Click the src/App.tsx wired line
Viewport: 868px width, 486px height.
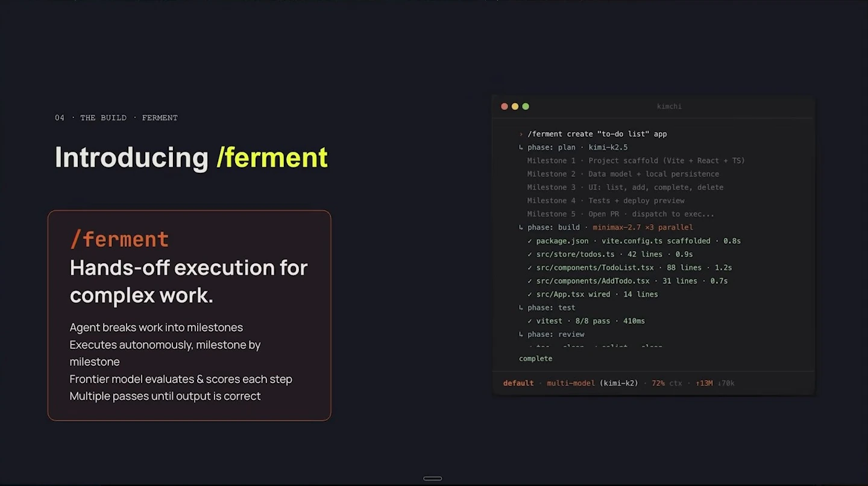point(593,294)
